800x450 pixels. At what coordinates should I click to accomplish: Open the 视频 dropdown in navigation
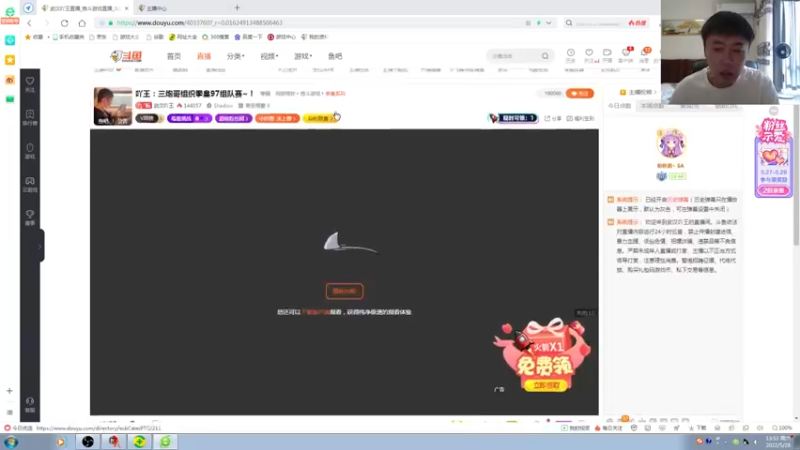(x=269, y=56)
